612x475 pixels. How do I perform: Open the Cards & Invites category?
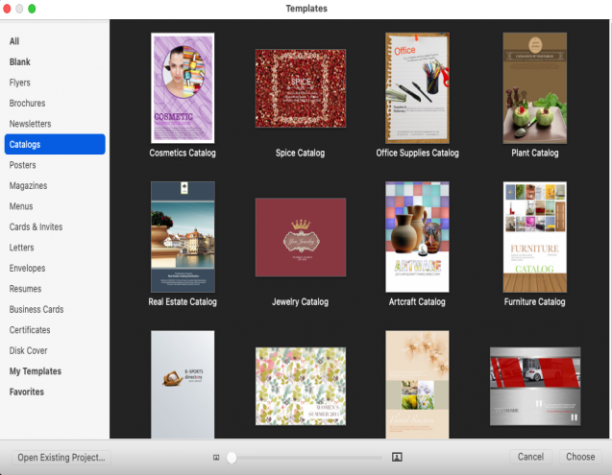point(36,227)
